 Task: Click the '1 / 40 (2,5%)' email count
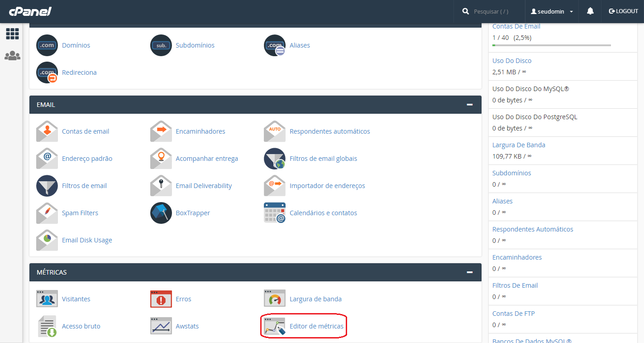512,37
